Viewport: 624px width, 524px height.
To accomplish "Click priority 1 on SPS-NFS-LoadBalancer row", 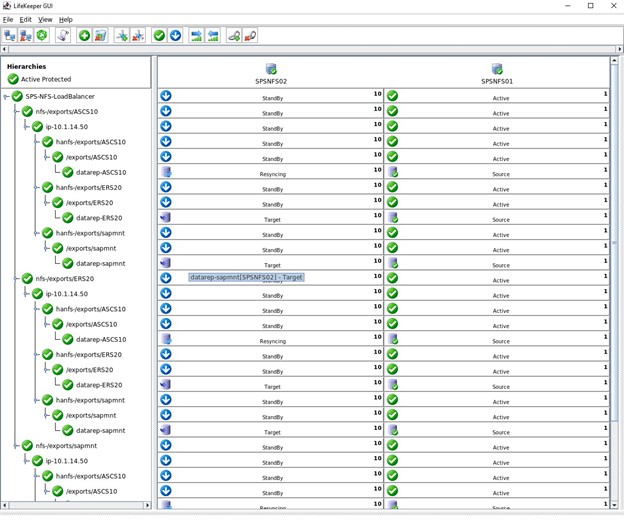I will (x=605, y=94).
